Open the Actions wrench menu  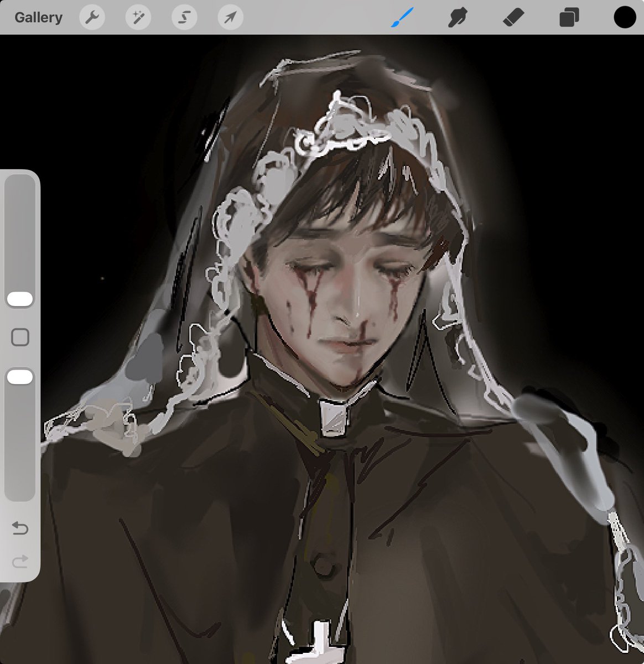coord(92,18)
